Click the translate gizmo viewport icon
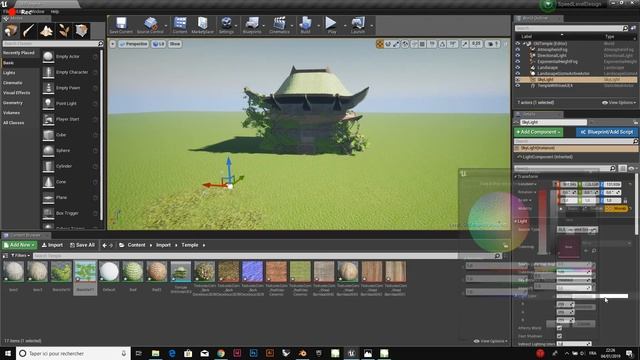 [380, 44]
